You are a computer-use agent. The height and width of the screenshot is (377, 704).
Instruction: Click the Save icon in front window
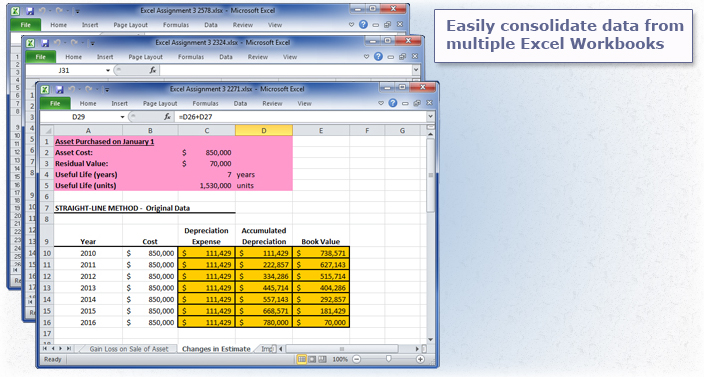coord(59,89)
